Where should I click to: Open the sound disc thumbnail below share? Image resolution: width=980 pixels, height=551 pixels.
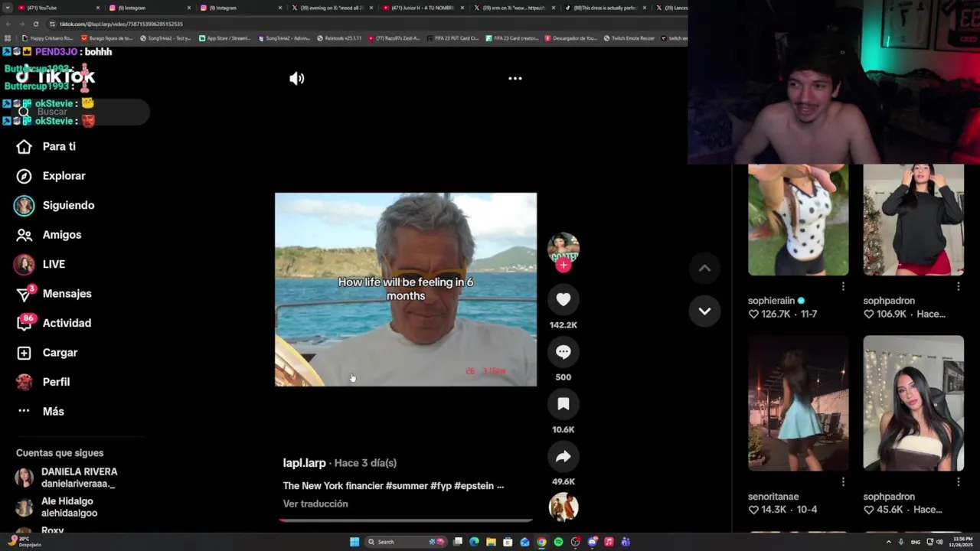click(x=563, y=507)
